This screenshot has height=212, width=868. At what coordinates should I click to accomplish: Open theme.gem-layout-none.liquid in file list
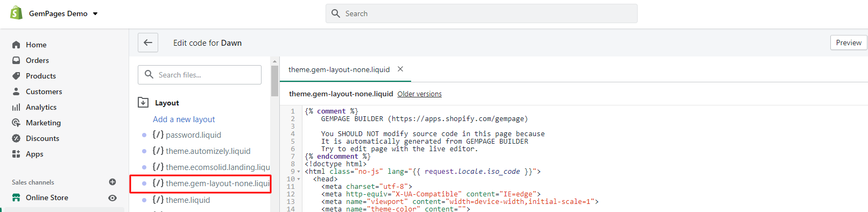217,183
